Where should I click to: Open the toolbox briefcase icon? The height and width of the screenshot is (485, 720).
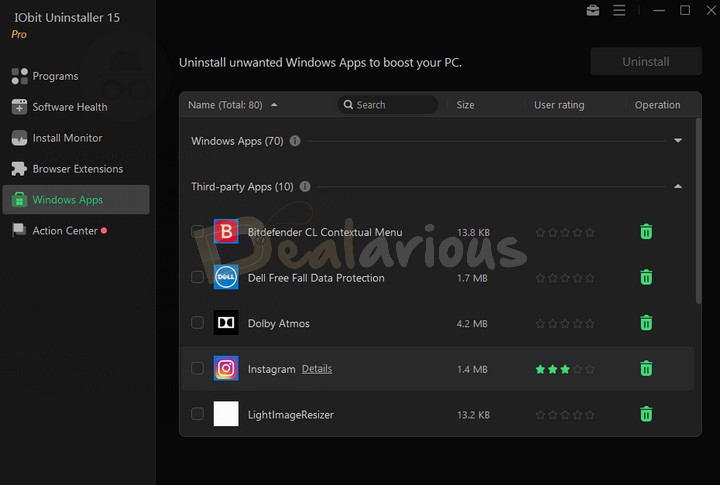coord(593,10)
